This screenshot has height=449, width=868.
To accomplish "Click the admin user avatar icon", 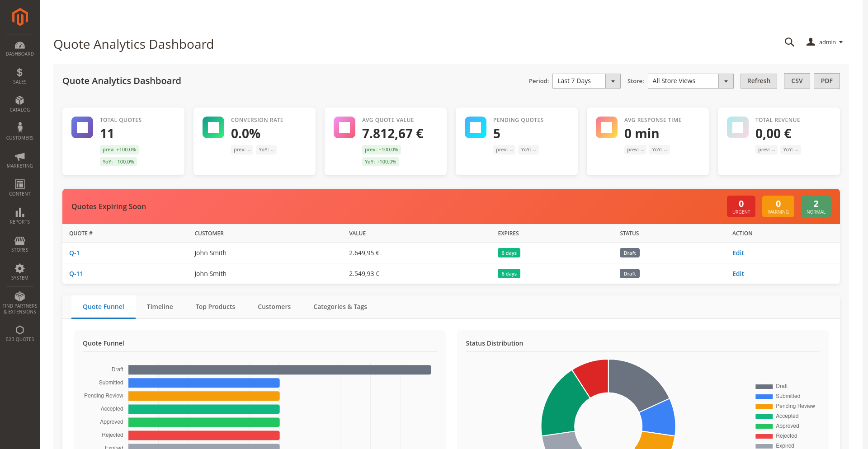I will click(811, 42).
